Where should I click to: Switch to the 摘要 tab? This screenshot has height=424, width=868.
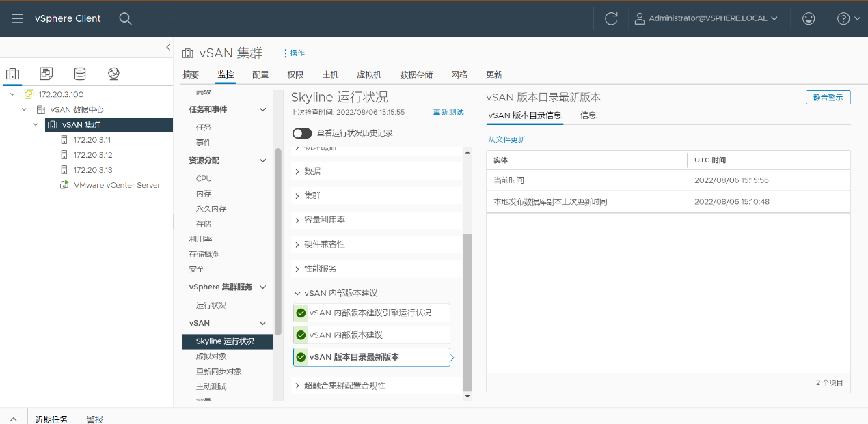pos(191,74)
